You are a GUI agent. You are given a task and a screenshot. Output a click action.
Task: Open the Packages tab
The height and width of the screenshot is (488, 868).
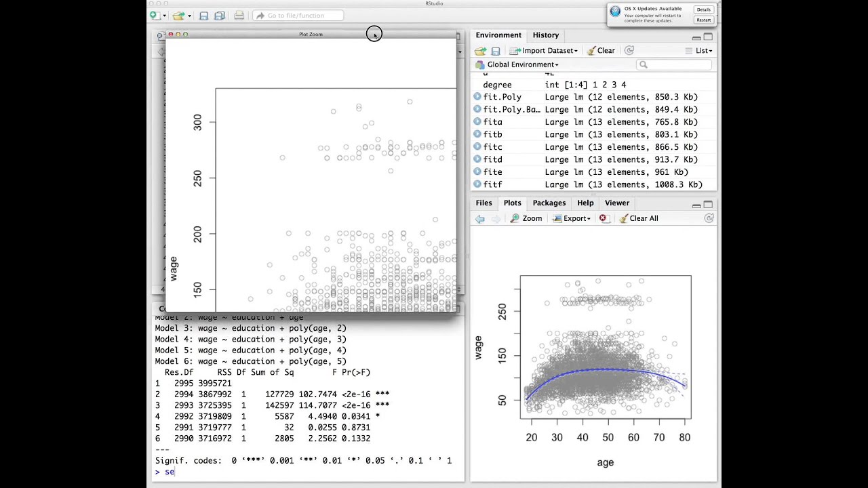click(x=549, y=203)
